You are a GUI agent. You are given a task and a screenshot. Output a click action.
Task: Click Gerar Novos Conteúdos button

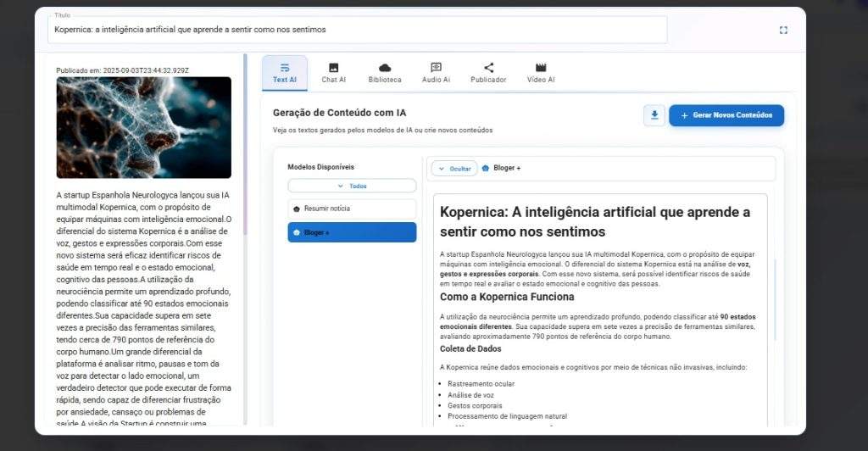[726, 115]
